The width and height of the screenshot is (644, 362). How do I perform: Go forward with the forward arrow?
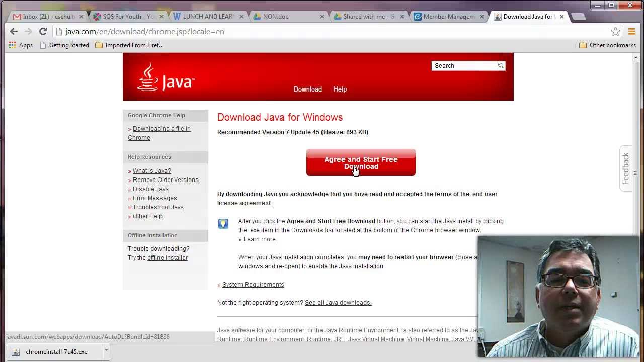[x=28, y=31]
